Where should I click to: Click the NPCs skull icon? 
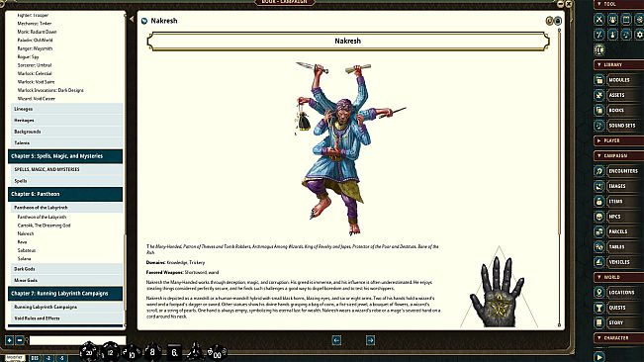(599, 217)
